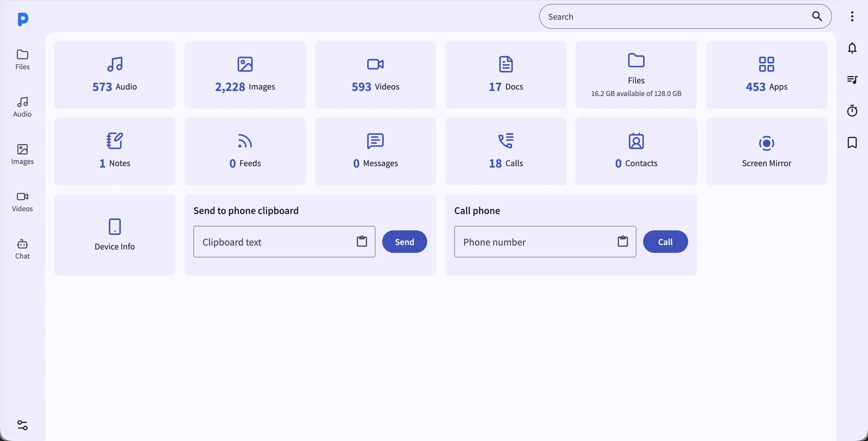The height and width of the screenshot is (441, 868).
Task: Open the 0 Contacts card
Action: [x=636, y=152]
